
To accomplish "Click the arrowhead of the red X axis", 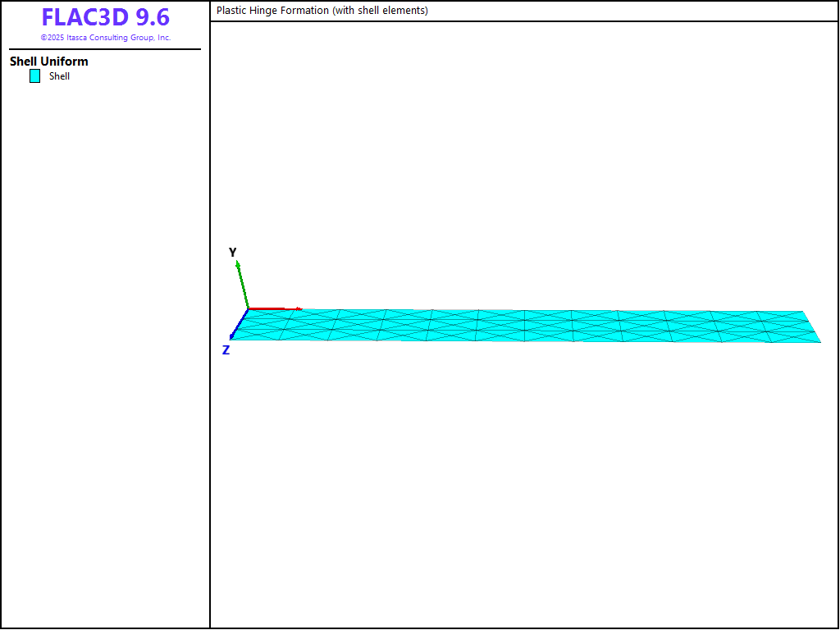I will pos(299,309).
